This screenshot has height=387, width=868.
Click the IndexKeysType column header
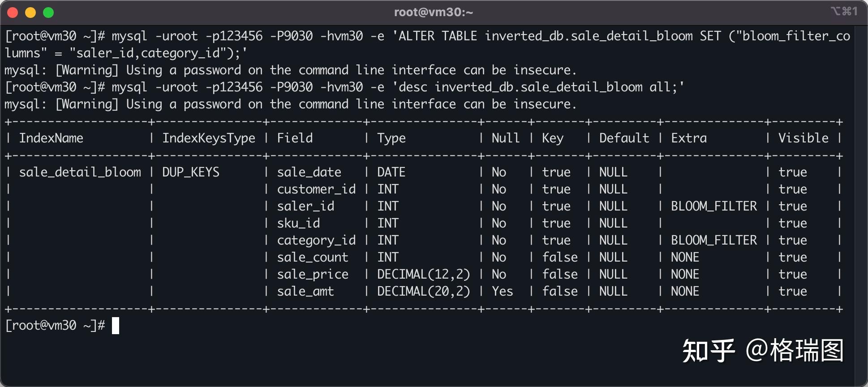209,138
